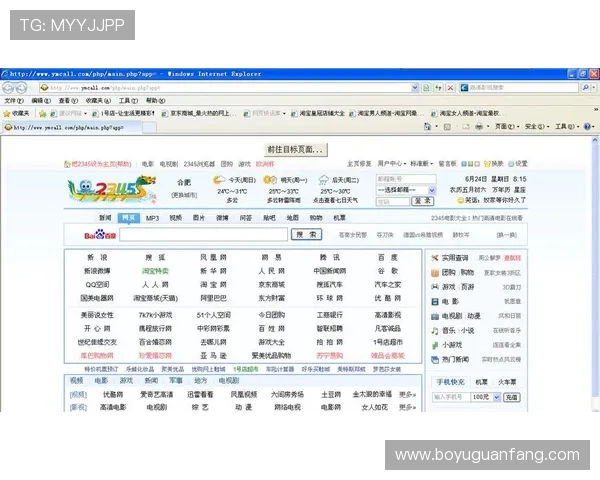The image size is (600, 480).
Task: Select the 网页 search tab
Action: 129,218
